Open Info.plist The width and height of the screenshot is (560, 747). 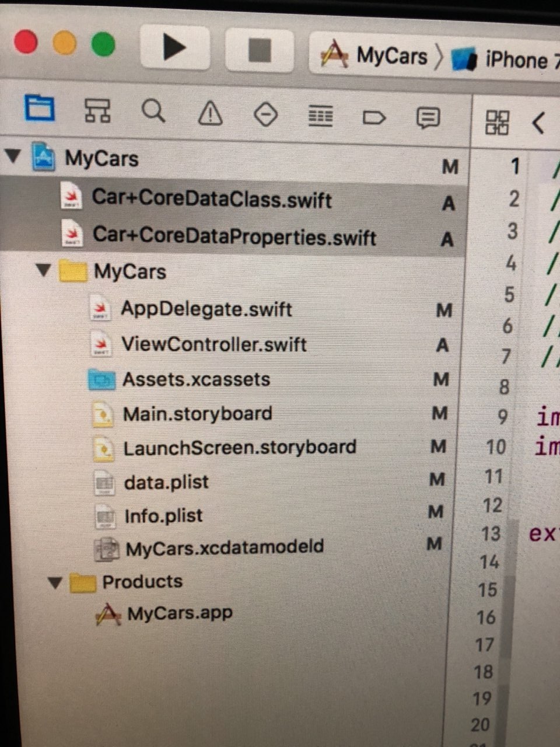pyautogui.click(x=163, y=516)
